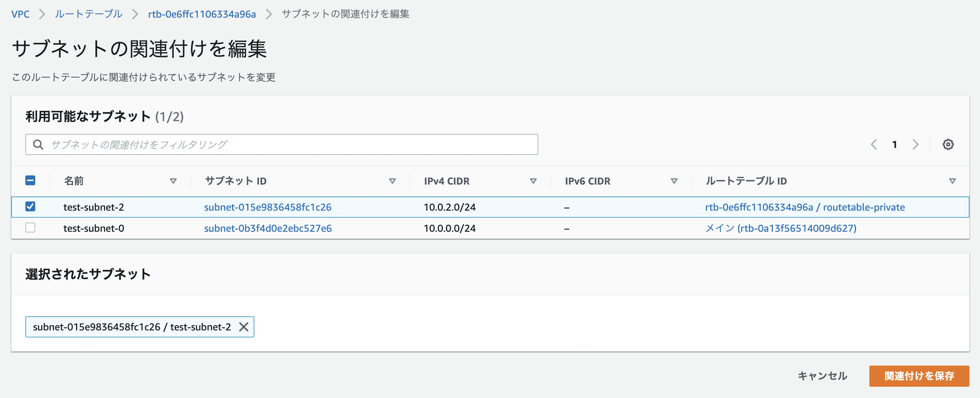Open rtb-0e6ffc1106334a96a breadcrumb

[201, 14]
